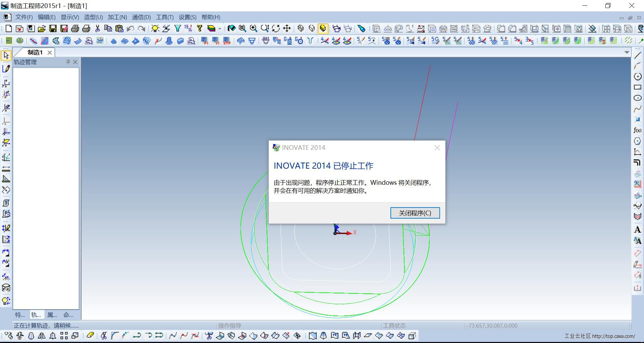This screenshot has width=644, height=343.
Task: Switch to the 轨... panel tab
Action: [36, 315]
